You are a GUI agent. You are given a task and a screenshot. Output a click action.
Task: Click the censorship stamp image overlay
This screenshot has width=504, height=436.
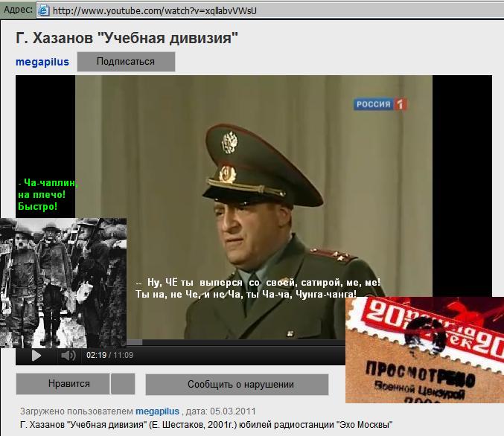point(424,350)
